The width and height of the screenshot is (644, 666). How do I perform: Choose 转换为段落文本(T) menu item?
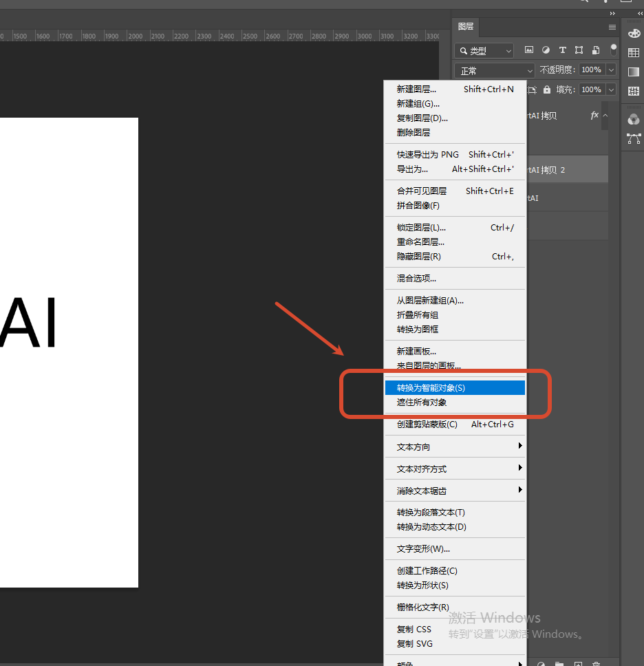[455, 513]
